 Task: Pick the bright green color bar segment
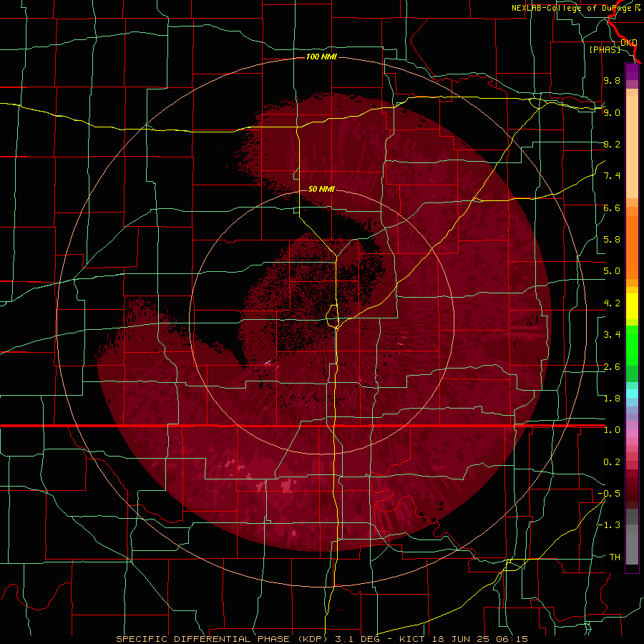pos(632,346)
